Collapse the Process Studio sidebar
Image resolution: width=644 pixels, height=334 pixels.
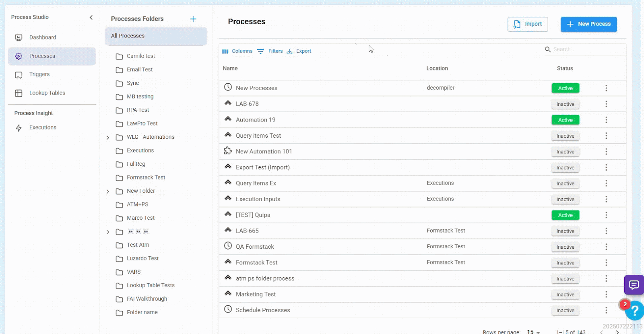pos(91,17)
